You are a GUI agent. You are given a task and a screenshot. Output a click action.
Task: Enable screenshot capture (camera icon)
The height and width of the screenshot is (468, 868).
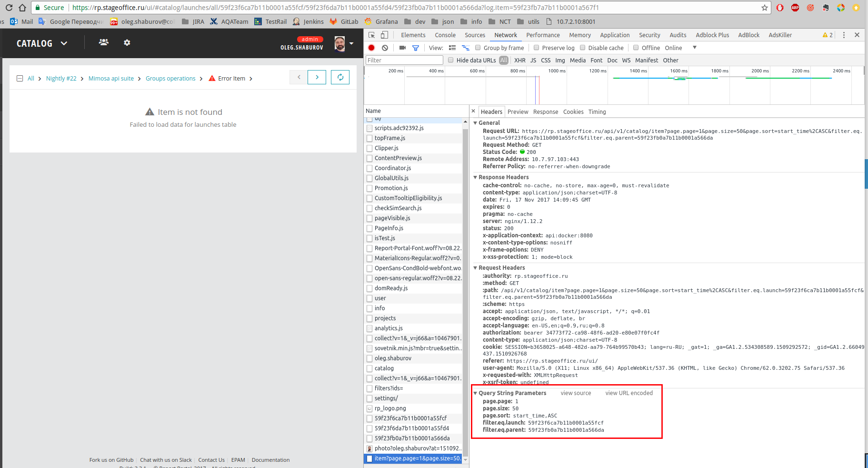click(402, 48)
